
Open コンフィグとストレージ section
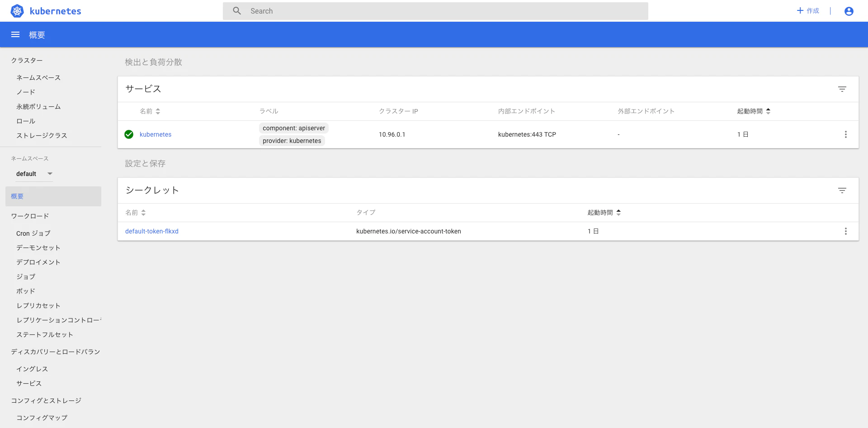(46, 401)
